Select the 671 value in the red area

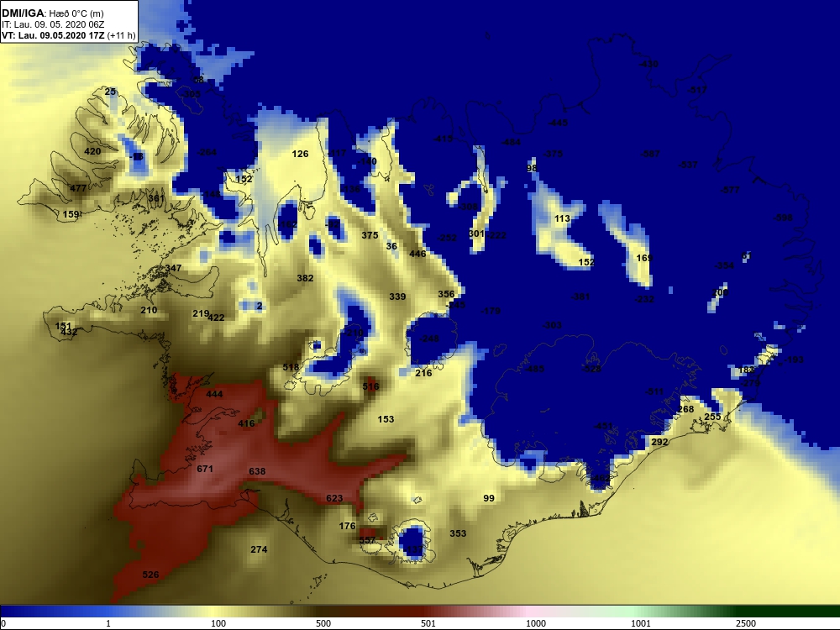[205, 469]
